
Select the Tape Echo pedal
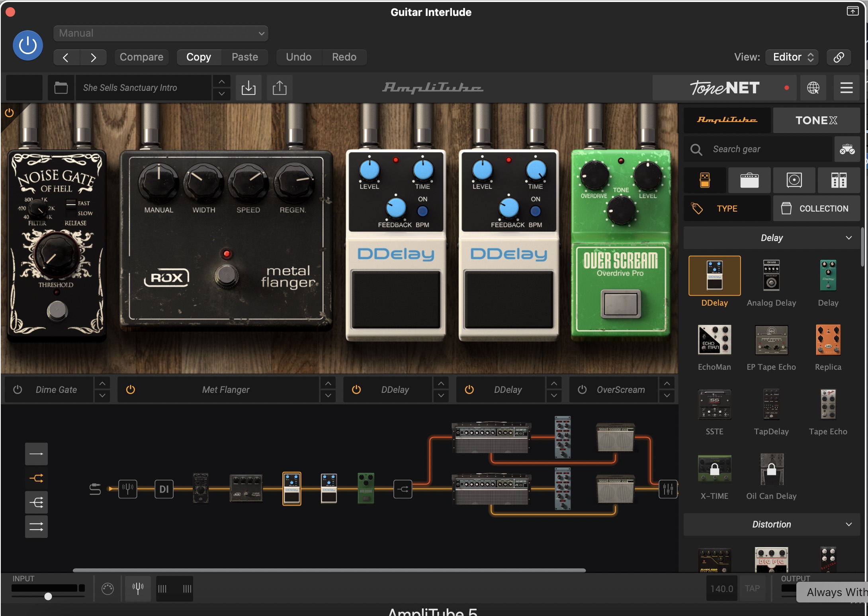pos(828,404)
